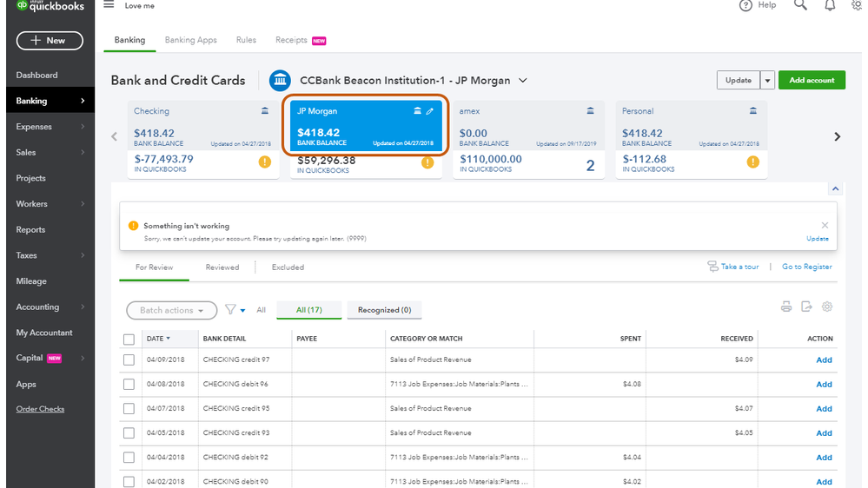Click bank icon on Personal card
Screen dimensions: 868x488
pyautogui.click(x=752, y=110)
